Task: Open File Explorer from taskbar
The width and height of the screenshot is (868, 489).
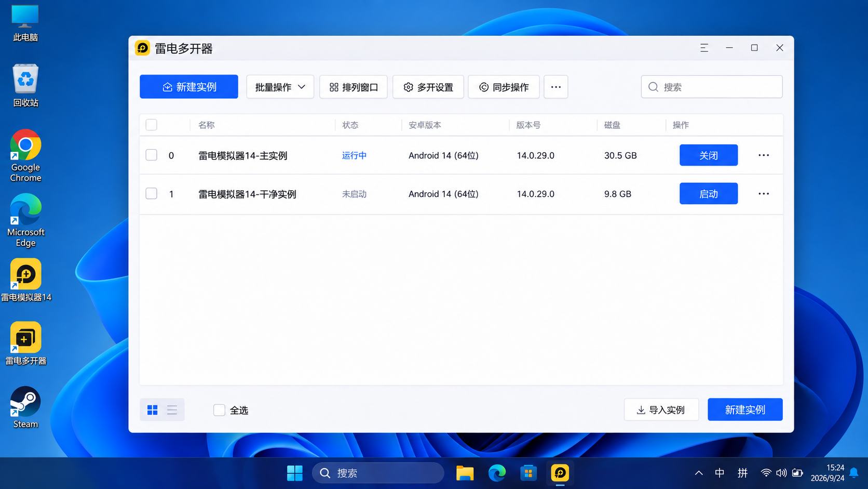Action: [465, 473]
